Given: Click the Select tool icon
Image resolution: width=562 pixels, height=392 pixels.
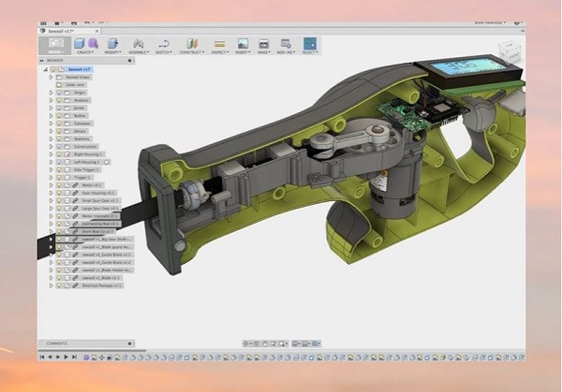Looking at the screenshot, I should click(x=310, y=44).
